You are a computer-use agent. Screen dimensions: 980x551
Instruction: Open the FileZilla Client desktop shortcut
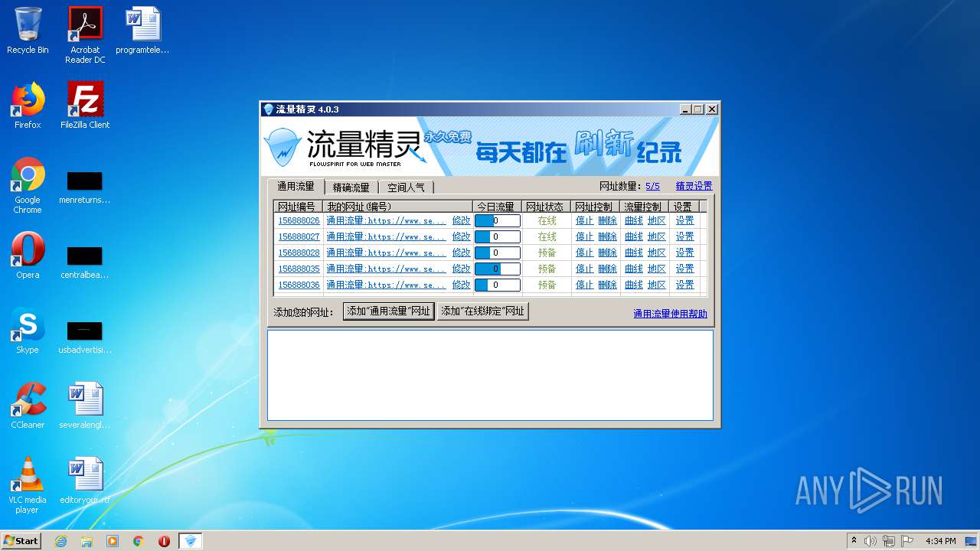pyautogui.click(x=85, y=106)
